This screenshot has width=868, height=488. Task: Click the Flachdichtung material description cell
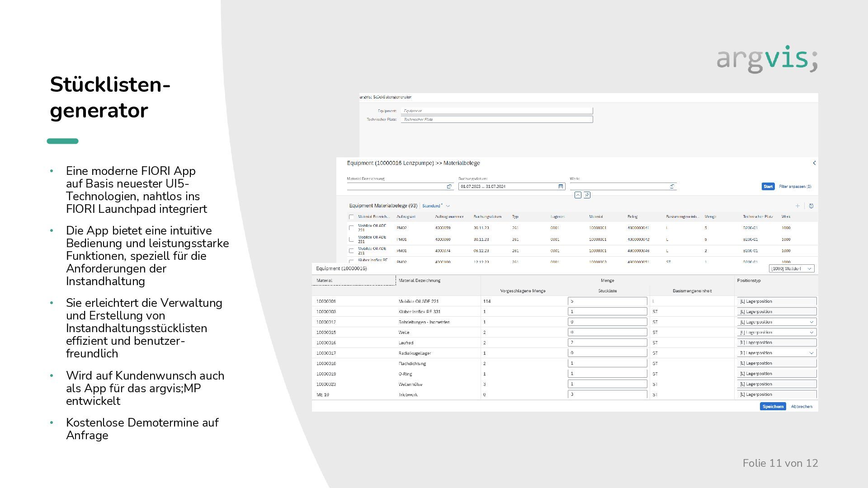tap(412, 364)
